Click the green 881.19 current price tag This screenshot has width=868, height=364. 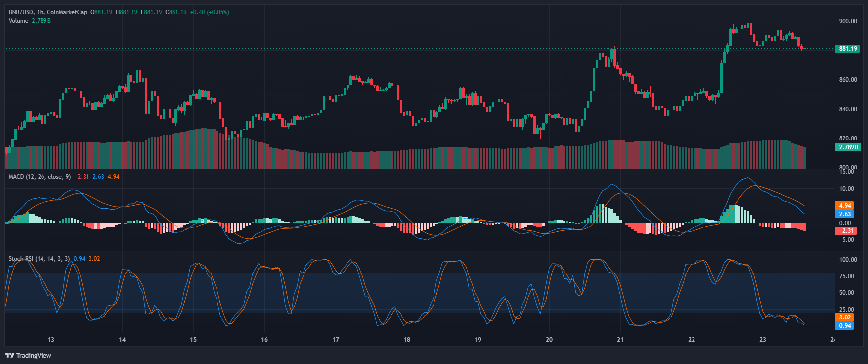pos(848,49)
